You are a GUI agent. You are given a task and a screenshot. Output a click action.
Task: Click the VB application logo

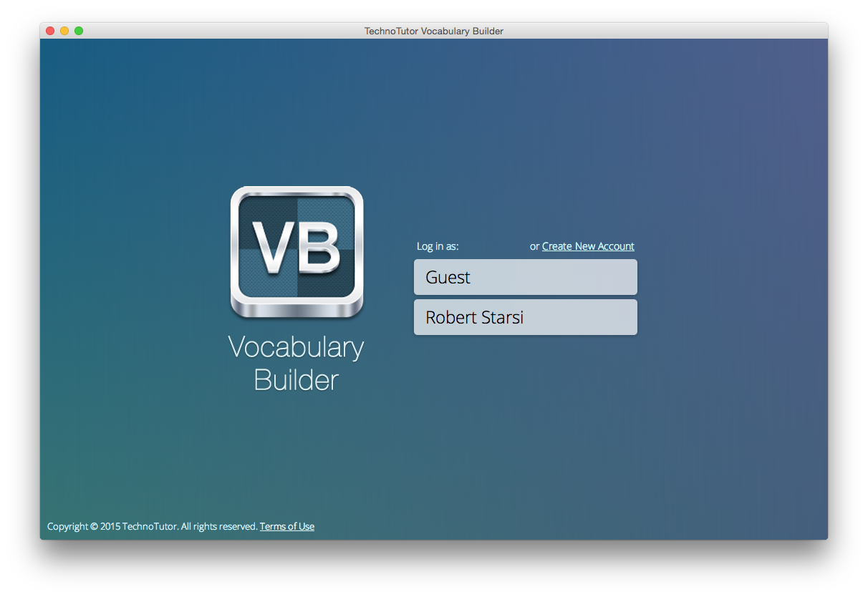click(x=296, y=252)
